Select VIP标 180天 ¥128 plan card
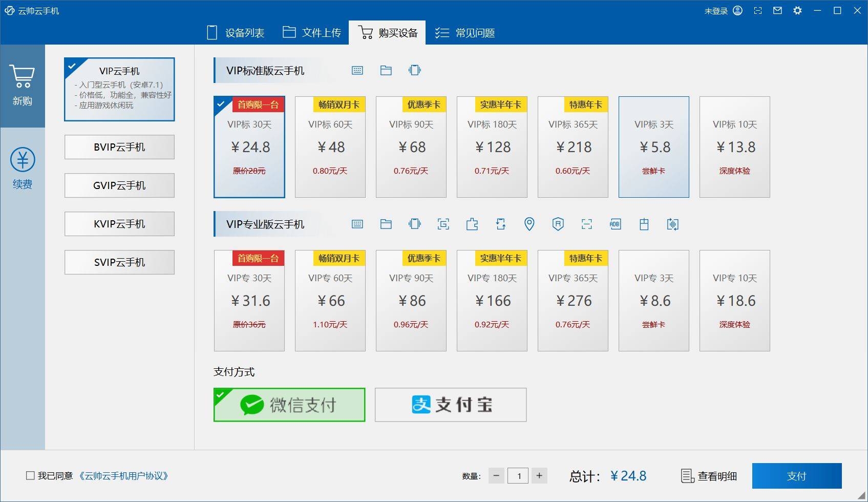The height and width of the screenshot is (502, 868). tap(492, 147)
